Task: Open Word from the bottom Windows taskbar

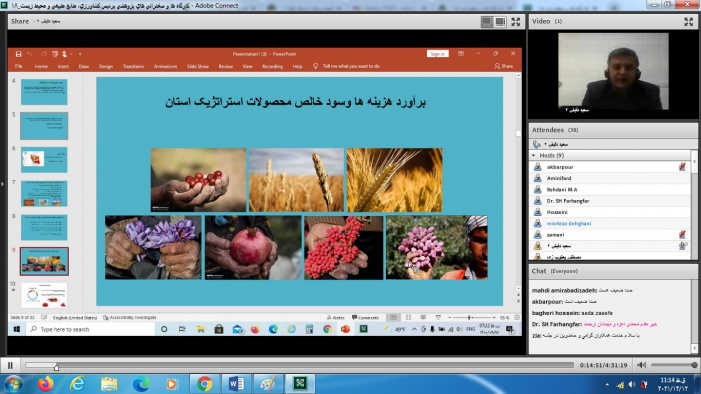Action: pyautogui.click(x=236, y=384)
